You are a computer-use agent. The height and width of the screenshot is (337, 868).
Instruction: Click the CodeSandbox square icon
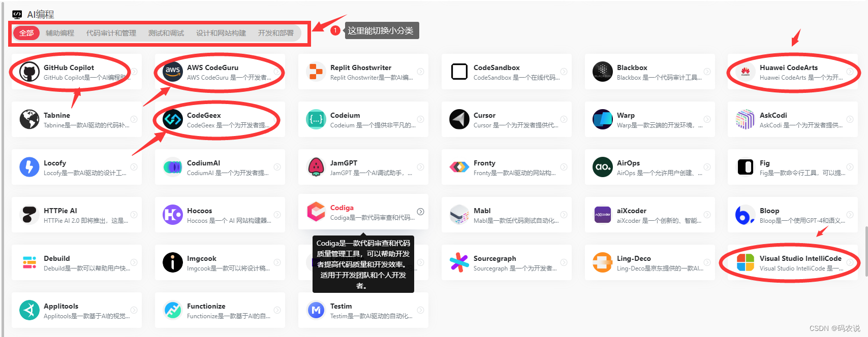pos(459,72)
